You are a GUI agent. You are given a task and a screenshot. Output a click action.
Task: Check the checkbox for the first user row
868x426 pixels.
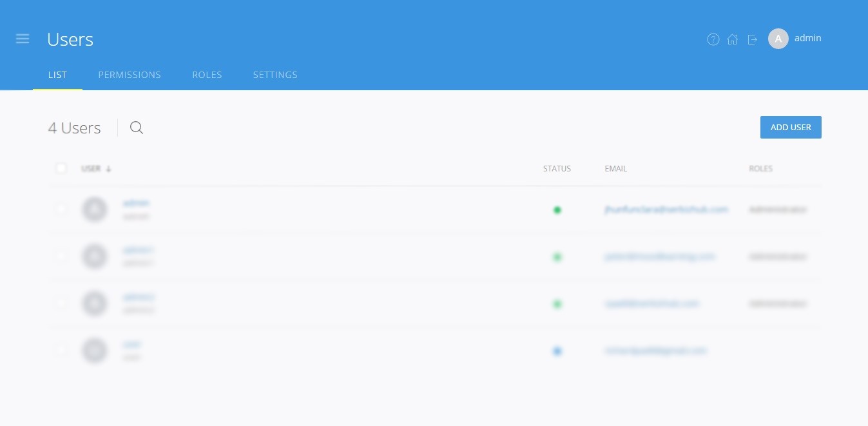[61, 209]
